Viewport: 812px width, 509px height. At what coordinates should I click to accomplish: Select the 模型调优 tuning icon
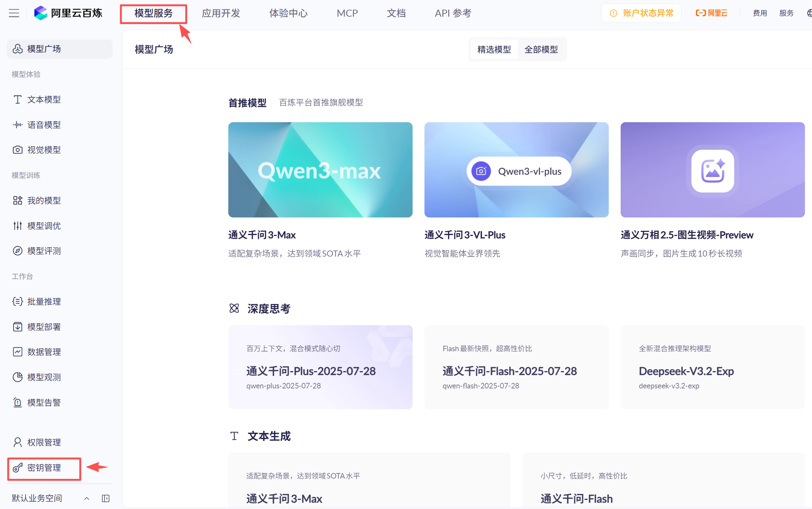pos(18,225)
